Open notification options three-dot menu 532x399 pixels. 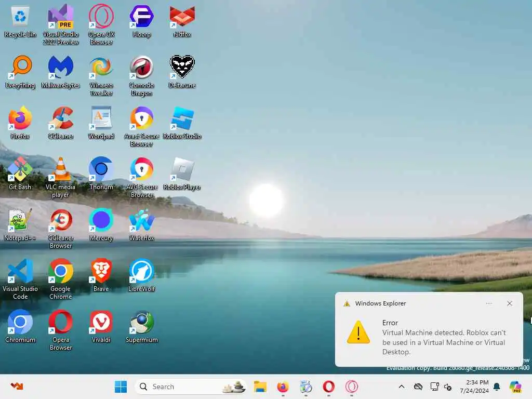pyautogui.click(x=489, y=303)
